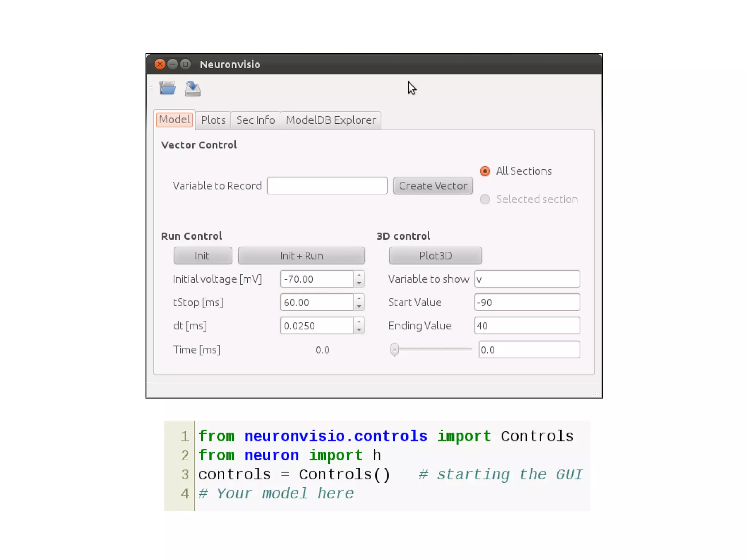The image size is (747, 560).
Task: Switch to the Sec Info tab
Action: click(255, 120)
